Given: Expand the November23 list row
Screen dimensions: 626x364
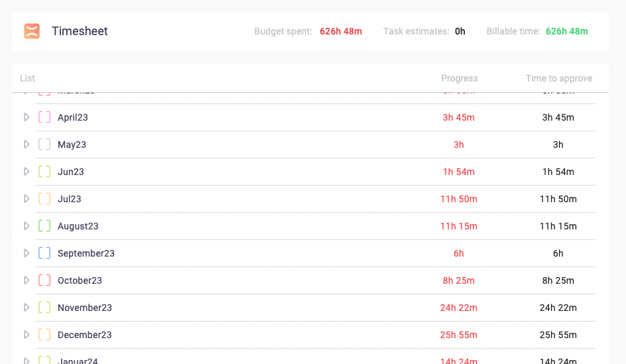Looking at the screenshot, I should tap(27, 308).
